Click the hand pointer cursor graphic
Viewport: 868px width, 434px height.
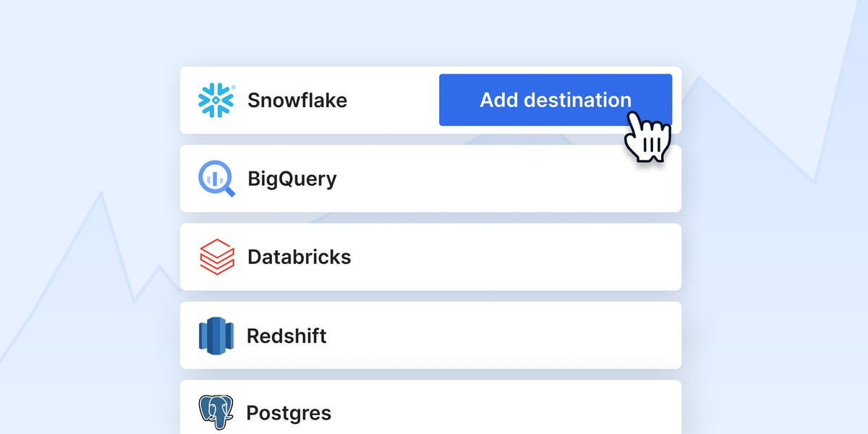[647, 136]
